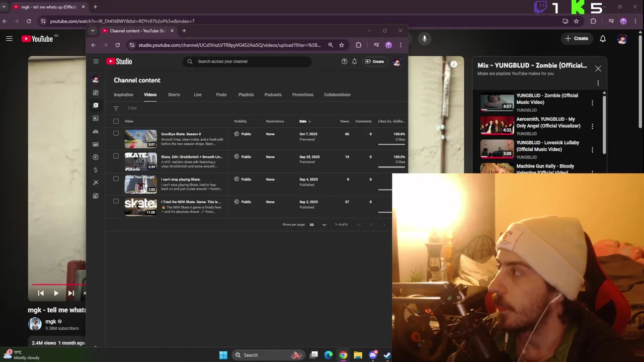Open tab search dropdown in back Chrome window
This screenshot has height=362, width=644.
click(x=4, y=7)
